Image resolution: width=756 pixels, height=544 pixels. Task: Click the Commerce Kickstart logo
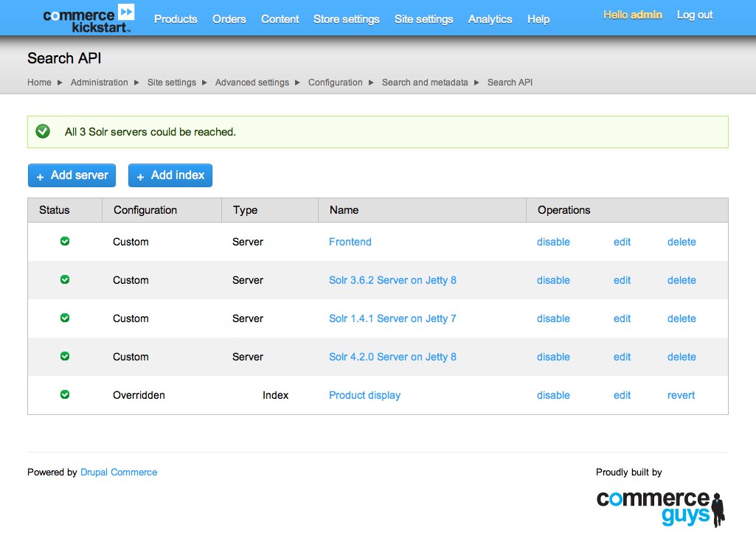pyautogui.click(x=89, y=19)
